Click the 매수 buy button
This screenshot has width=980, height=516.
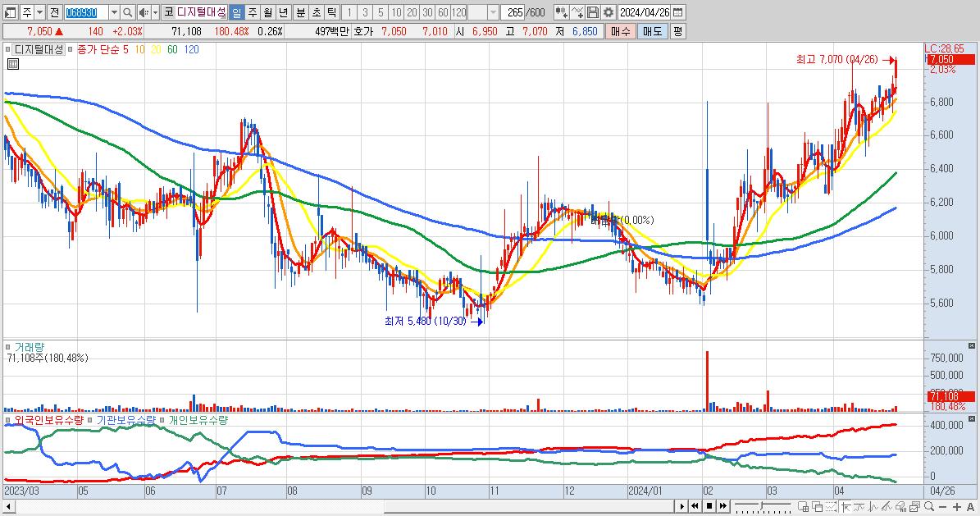click(x=621, y=31)
